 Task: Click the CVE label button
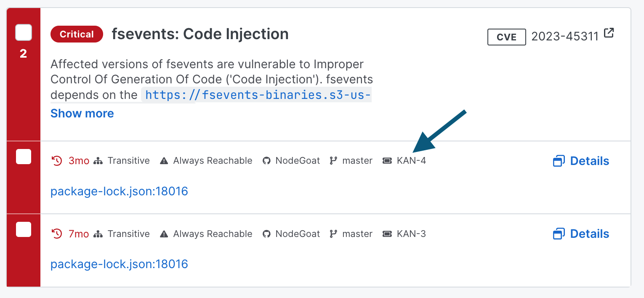tap(506, 37)
